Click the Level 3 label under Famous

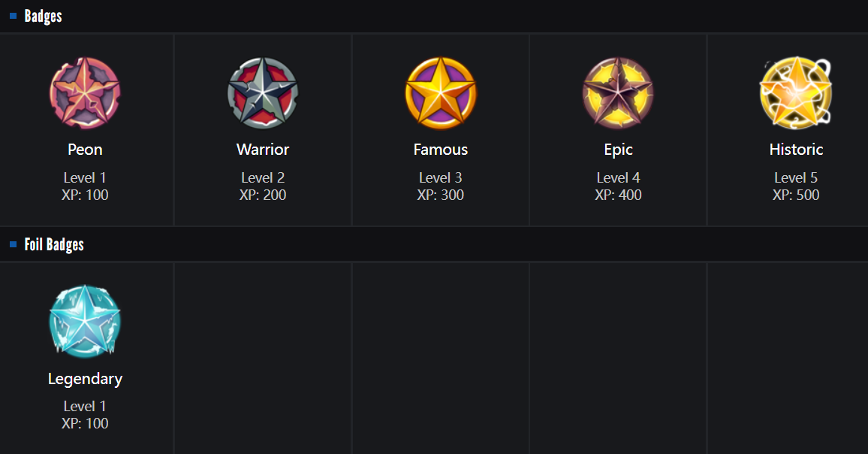point(441,178)
